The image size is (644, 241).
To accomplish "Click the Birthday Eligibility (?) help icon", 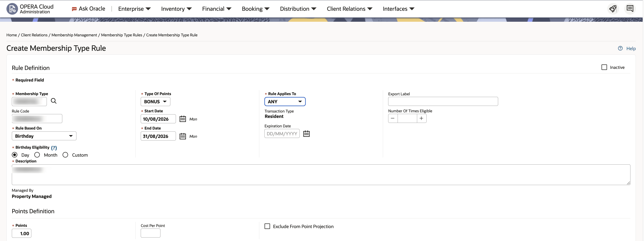I will [x=54, y=148].
